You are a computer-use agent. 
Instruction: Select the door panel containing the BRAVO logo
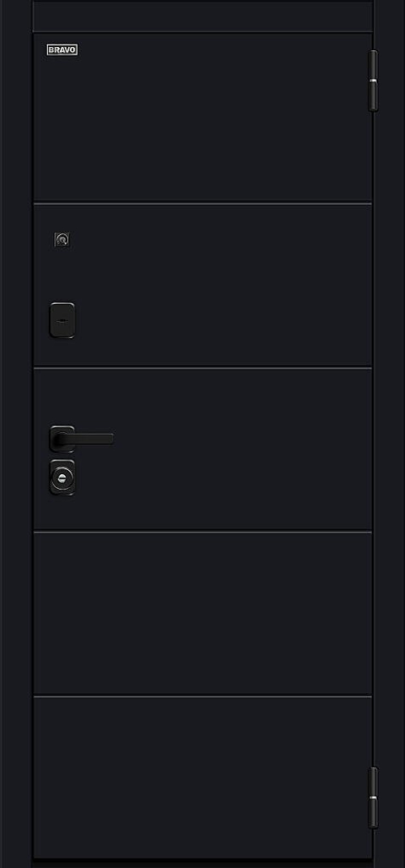click(x=202, y=117)
